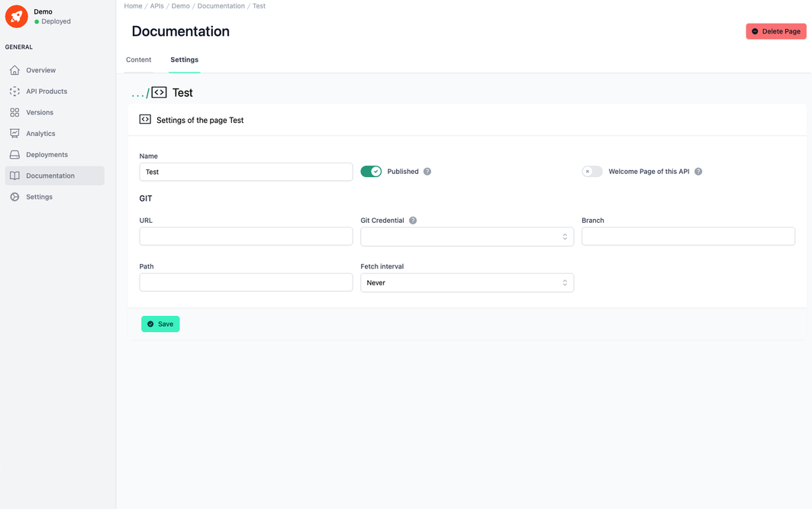Toggle Published off for page Test

[x=371, y=171]
